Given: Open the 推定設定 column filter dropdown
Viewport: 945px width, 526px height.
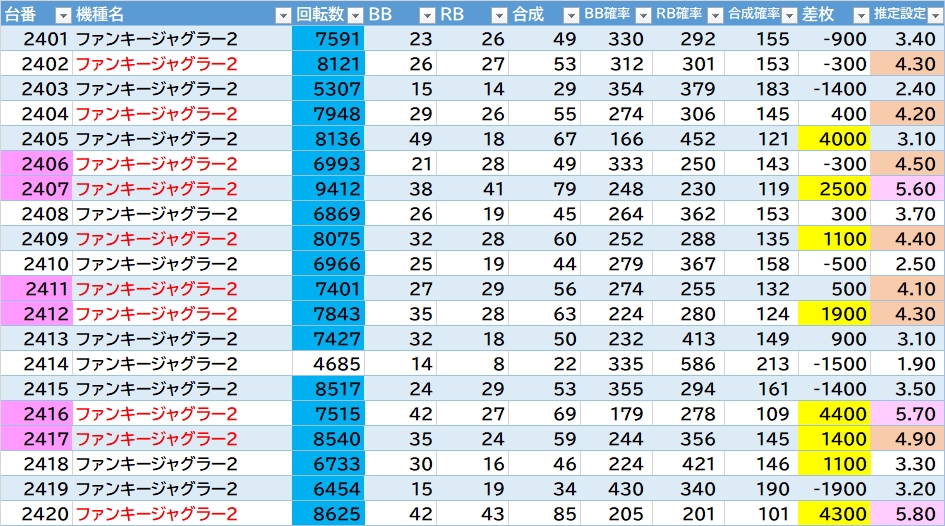Looking at the screenshot, I should point(935,16).
